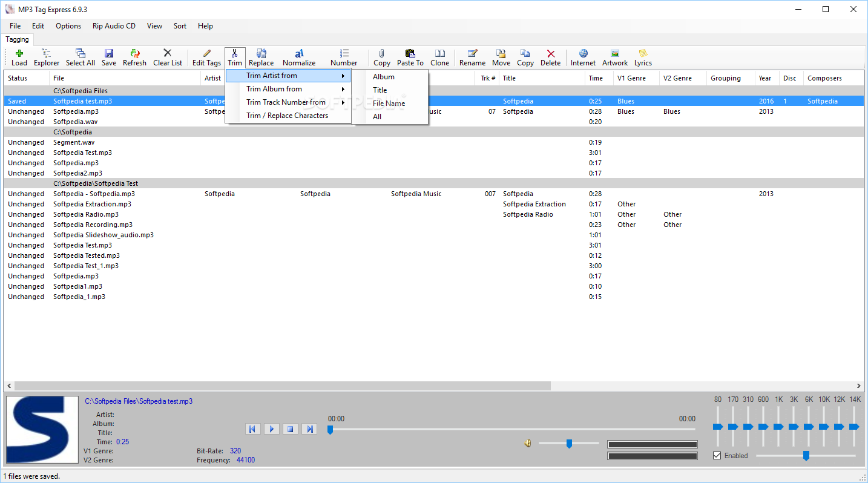Open the Sort menu
This screenshot has height=483, width=868.
(180, 26)
